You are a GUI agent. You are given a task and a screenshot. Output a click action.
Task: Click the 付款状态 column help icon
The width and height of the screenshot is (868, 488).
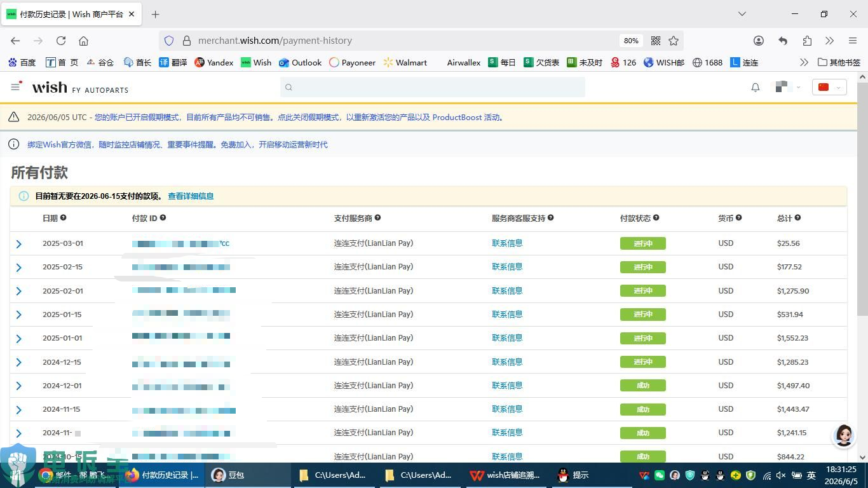(x=656, y=217)
